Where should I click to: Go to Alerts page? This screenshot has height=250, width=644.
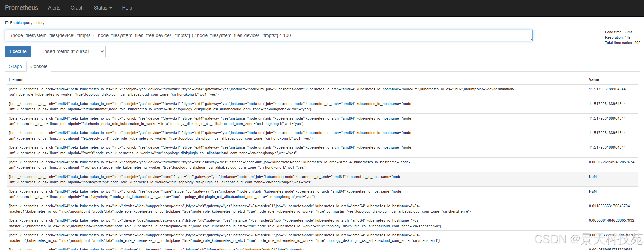(x=54, y=8)
